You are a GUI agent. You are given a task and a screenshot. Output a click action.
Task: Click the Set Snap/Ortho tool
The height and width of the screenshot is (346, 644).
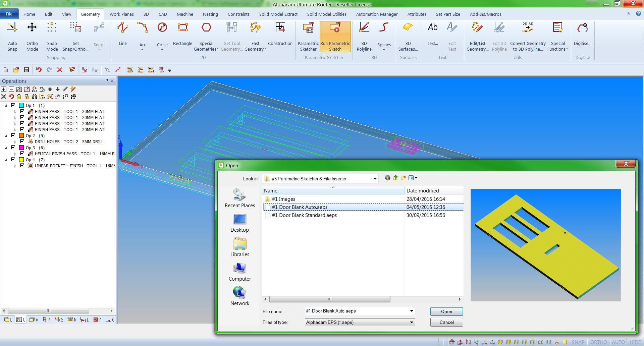pyautogui.click(x=76, y=36)
